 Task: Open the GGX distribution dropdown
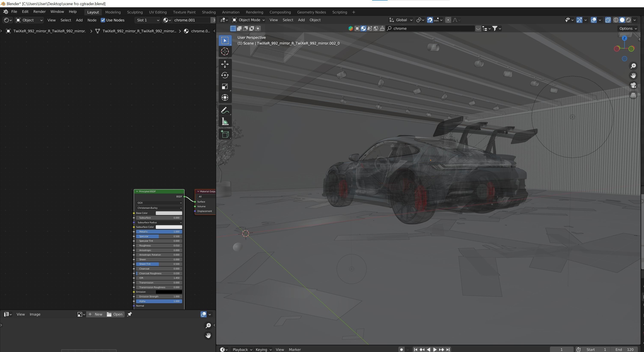(159, 203)
